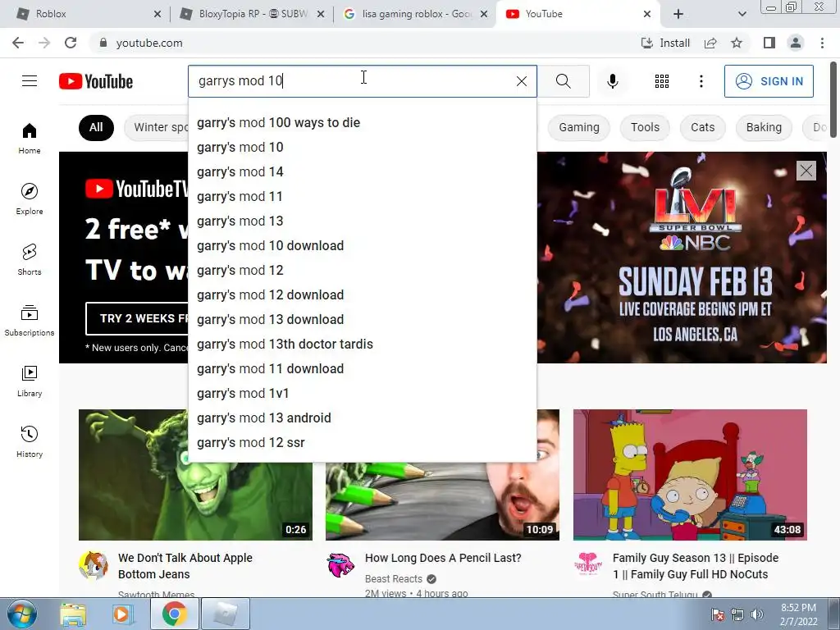The width and height of the screenshot is (840, 630).
Task: Select suggestion garry's mod 12 ssr
Action: (362, 443)
